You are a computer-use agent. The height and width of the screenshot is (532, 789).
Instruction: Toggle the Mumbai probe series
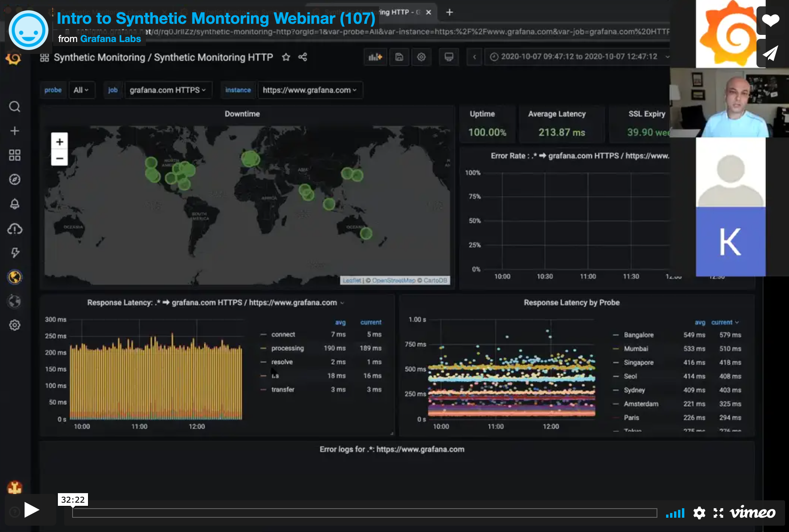click(636, 348)
